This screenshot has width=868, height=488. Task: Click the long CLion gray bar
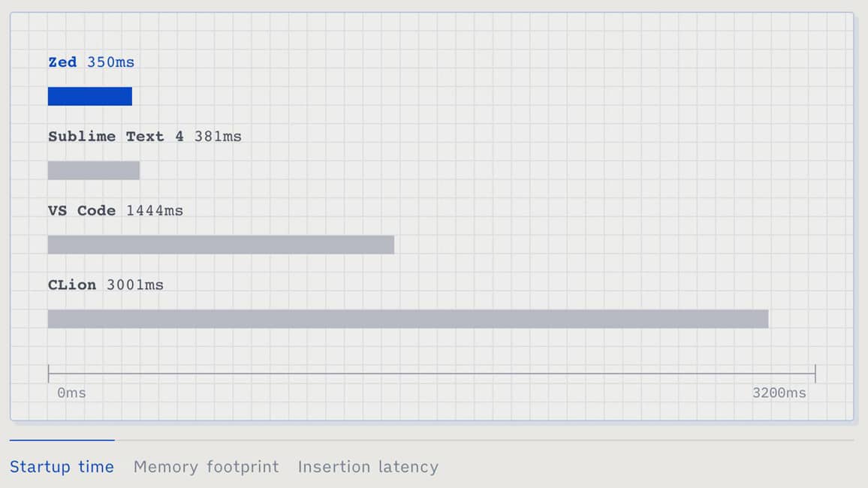point(408,319)
